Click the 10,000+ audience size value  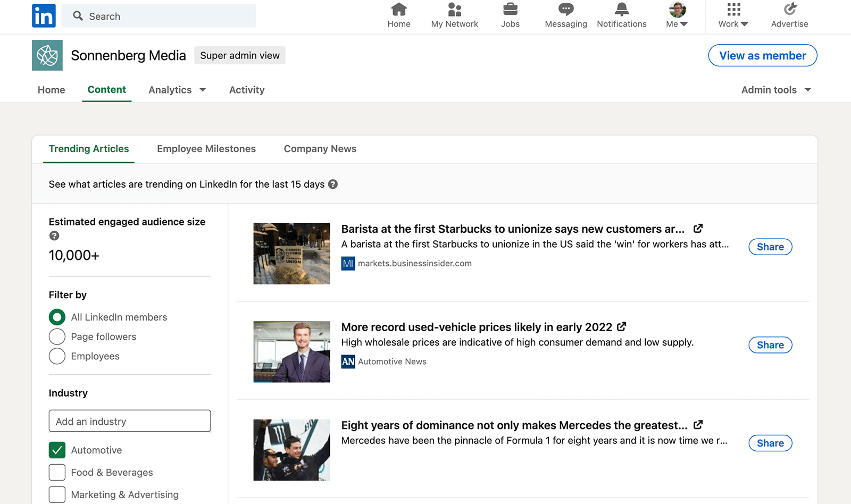(x=74, y=255)
